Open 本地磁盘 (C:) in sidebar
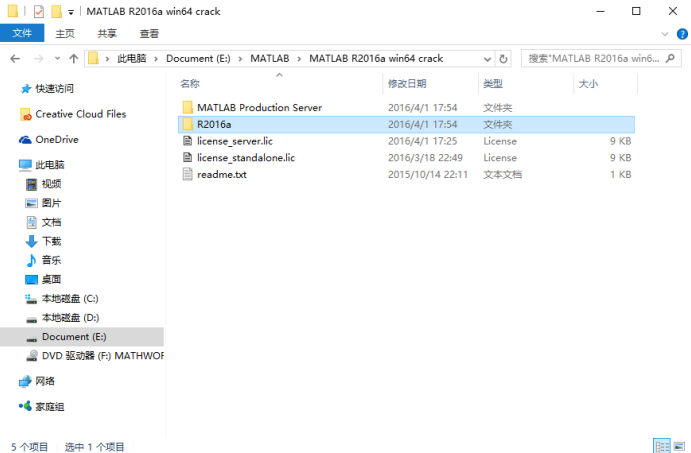 (70, 299)
